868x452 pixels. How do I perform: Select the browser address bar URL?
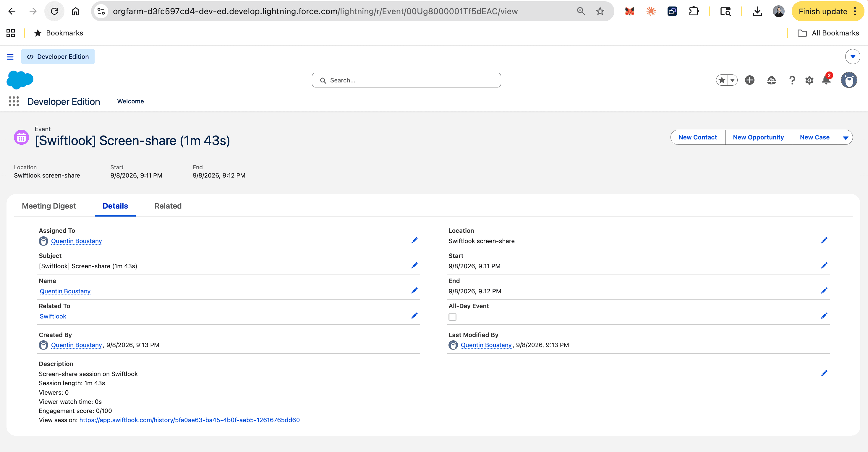point(315,12)
